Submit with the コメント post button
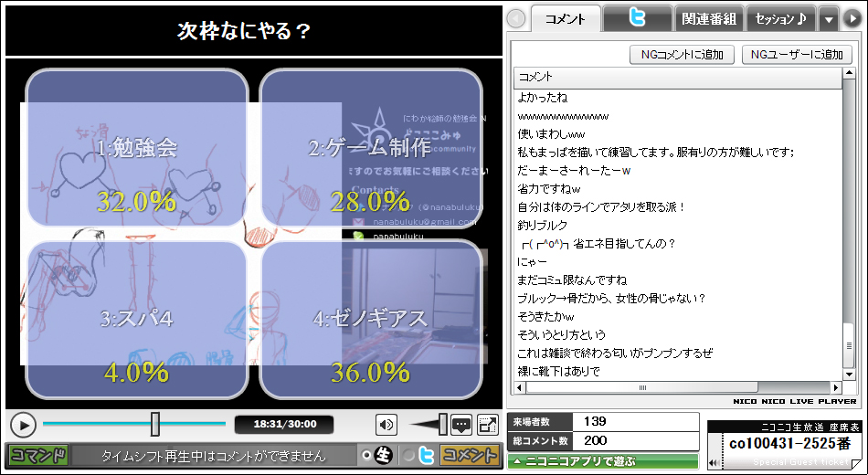The image size is (868, 475). (x=469, y=456)
